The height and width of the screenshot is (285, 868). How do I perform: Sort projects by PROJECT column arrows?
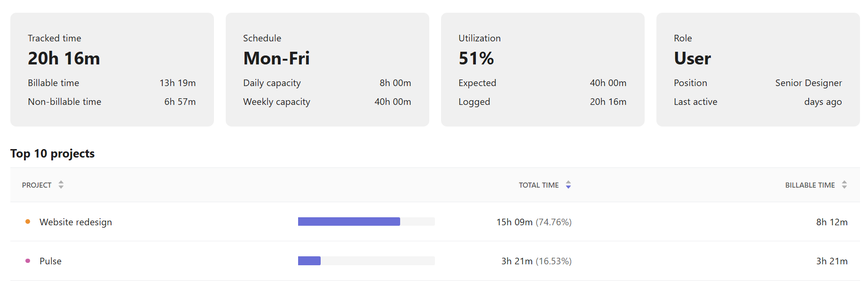tap(61, 185)
